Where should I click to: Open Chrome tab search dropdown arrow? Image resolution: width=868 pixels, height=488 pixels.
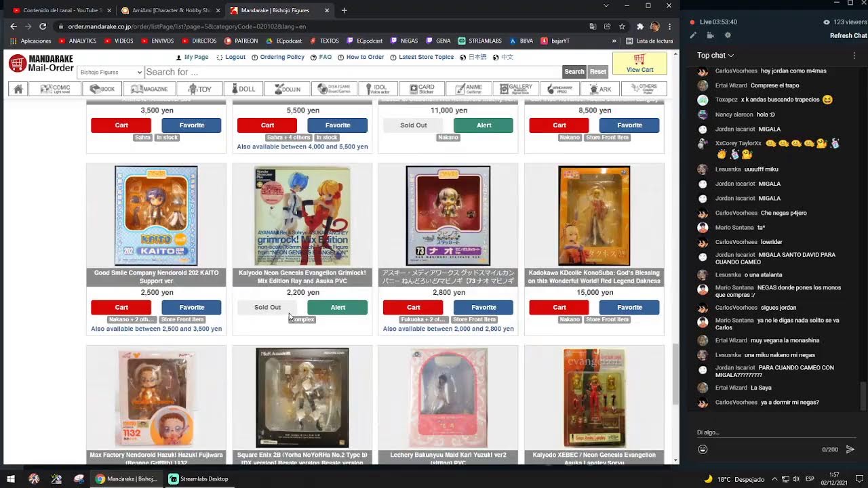606,5
